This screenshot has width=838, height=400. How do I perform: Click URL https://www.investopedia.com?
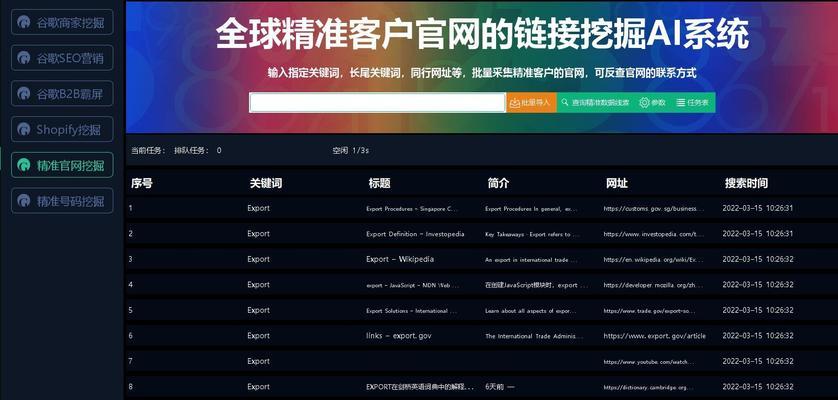[x=654, y=234]
